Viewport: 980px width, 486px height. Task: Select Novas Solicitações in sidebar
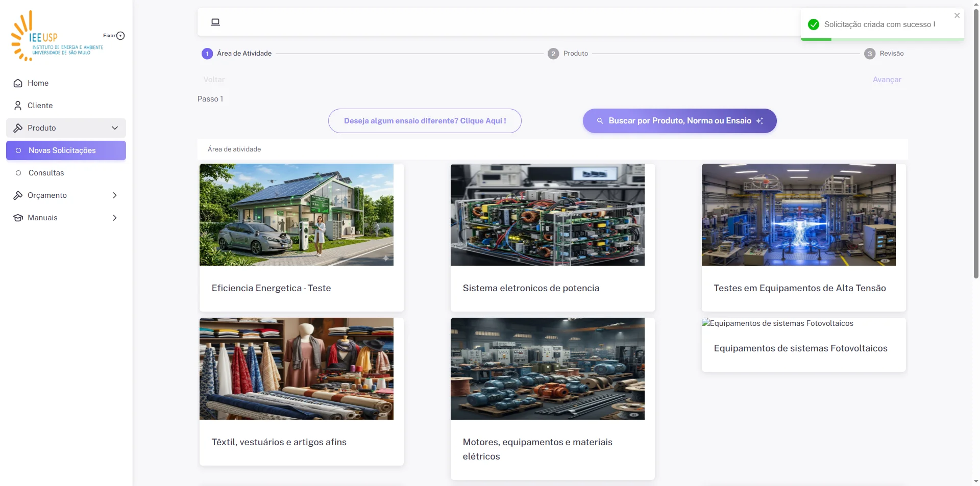click(66, 150)
